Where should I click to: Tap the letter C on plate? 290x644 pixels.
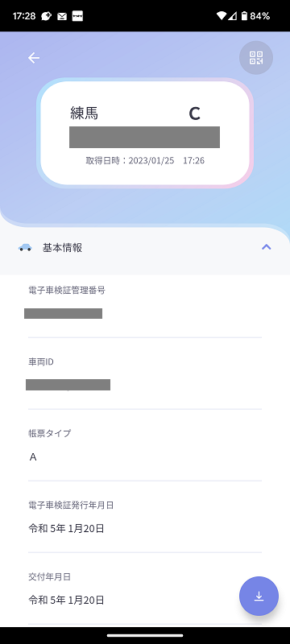point(194,114)
